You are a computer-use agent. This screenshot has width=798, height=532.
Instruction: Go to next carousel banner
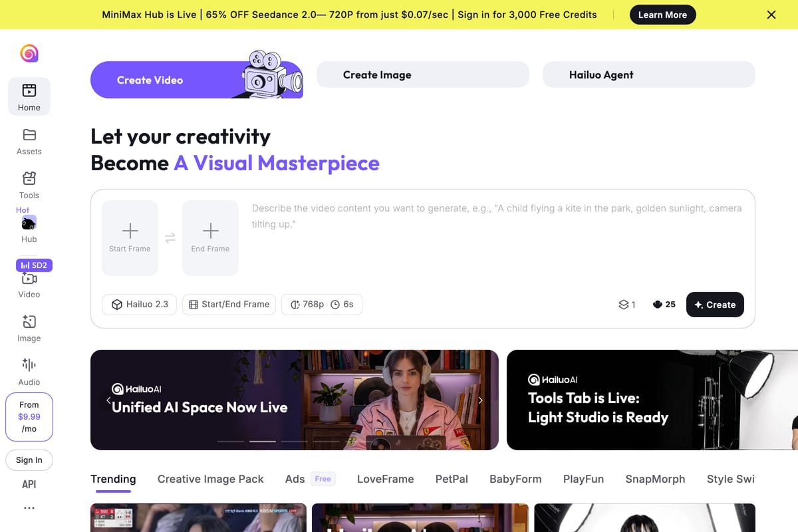[x=480, y=400]
